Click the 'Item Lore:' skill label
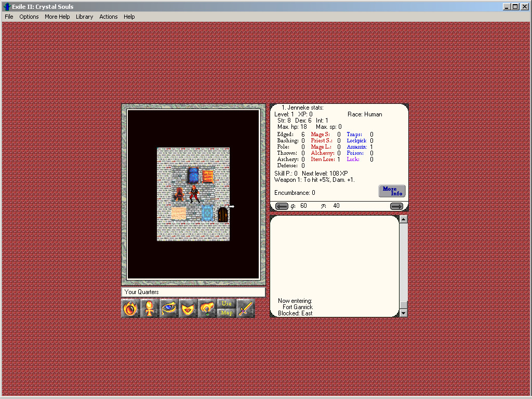 tap(323, 159)
